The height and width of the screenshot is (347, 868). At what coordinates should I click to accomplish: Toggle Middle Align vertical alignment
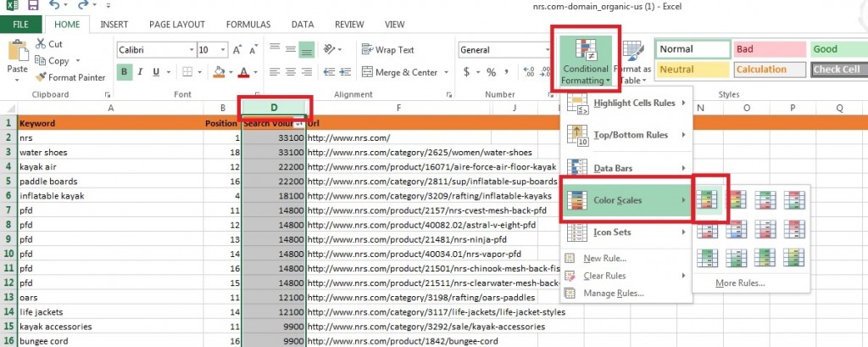coord(291,49)
